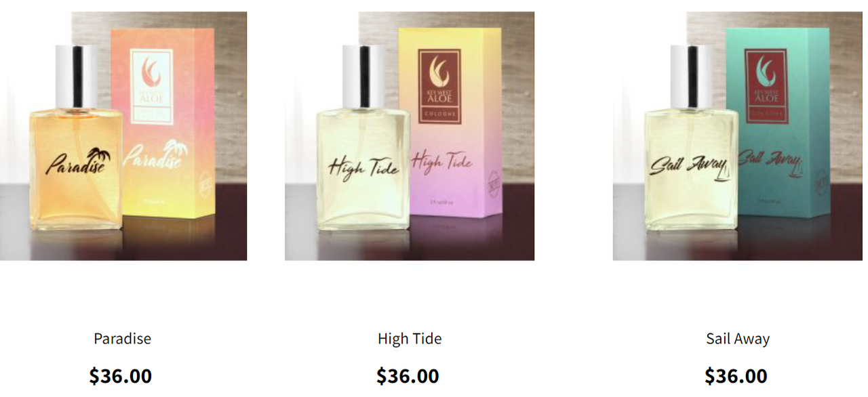Click the Key West Aloe logo on teal box
Image resolution: width=868 pixels, height=397 pixels.
(766, 86)
